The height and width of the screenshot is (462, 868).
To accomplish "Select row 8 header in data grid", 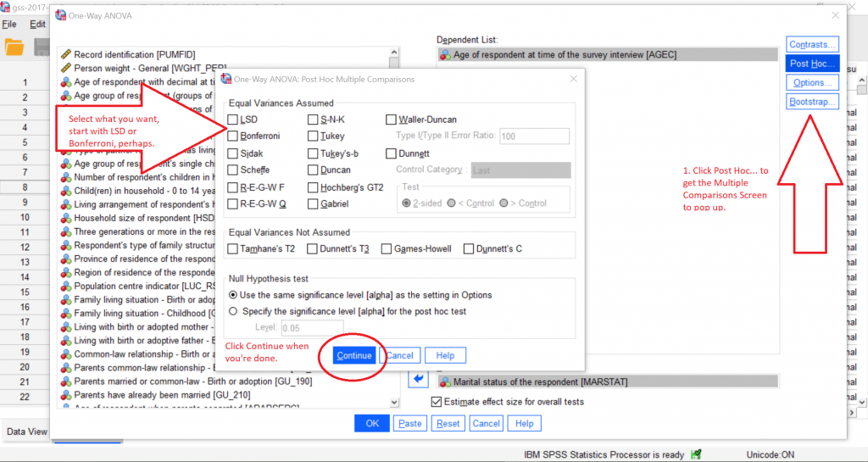I will (25, 187).
